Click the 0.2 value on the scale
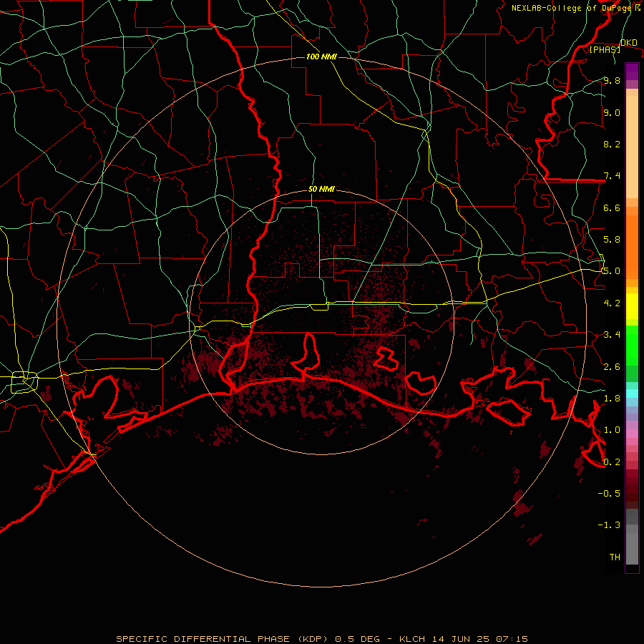This screenshot has width=644, height=644. (612, 462)
